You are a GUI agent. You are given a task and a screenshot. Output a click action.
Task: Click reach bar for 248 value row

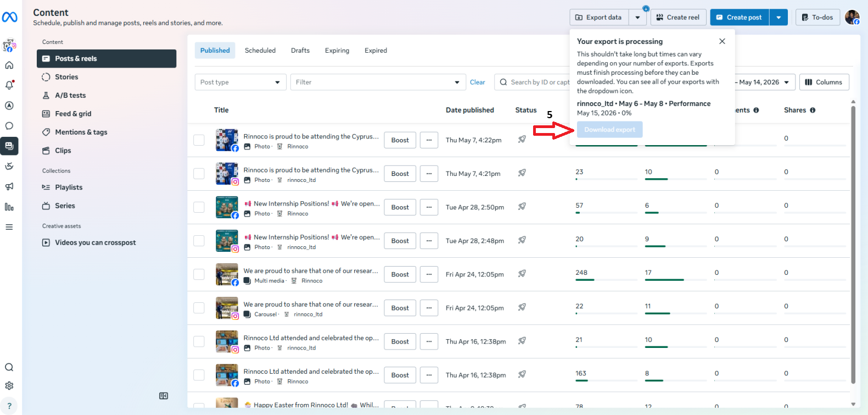tap(606, 280)
